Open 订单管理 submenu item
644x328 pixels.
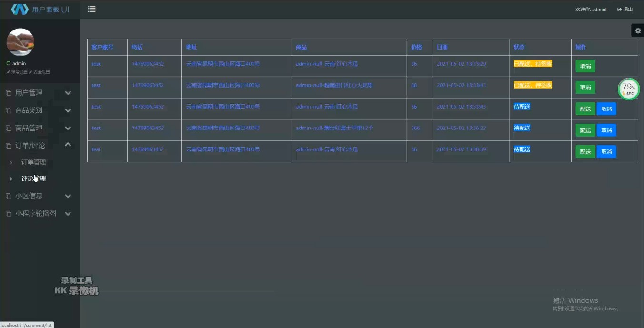coord(33,162)
